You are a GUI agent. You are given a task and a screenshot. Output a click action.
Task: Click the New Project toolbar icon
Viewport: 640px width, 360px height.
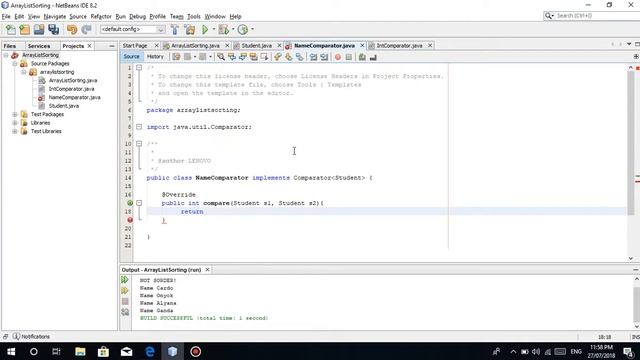point(24,29)
